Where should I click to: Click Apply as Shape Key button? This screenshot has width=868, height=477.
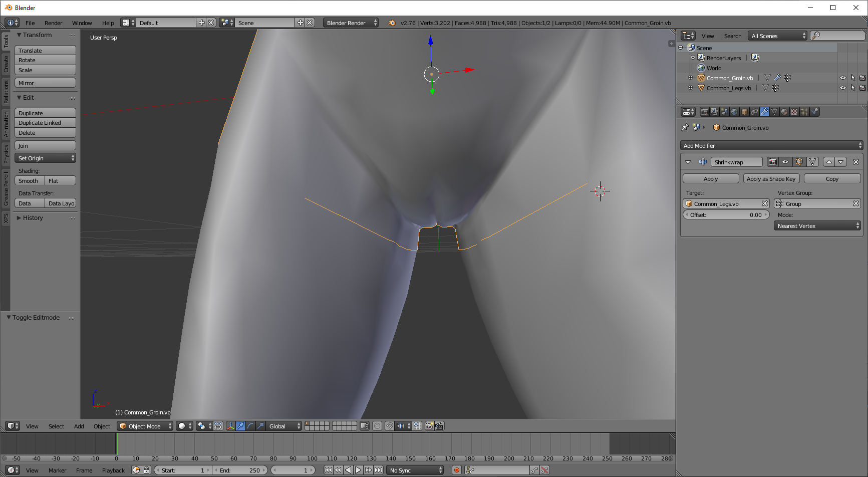pos(771,178)
